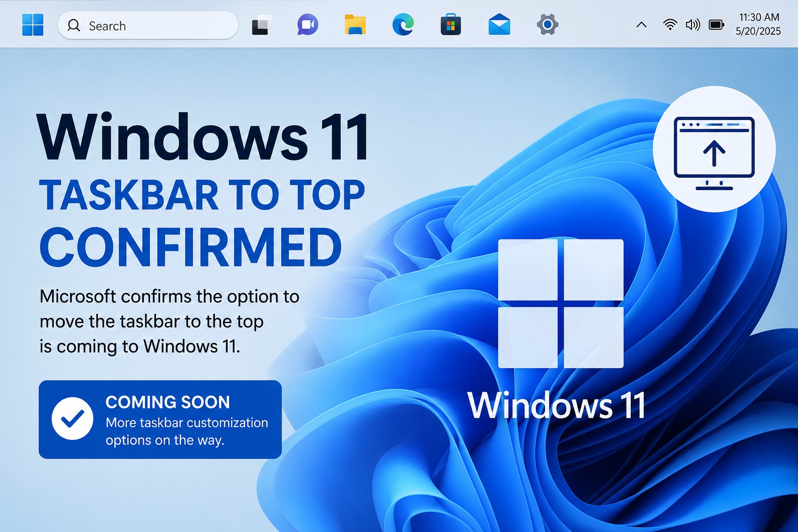The height and width of the screenshot is (532, 798).
Task: Click "More taskbar customization options" text
Action: [x=187, y=431]
